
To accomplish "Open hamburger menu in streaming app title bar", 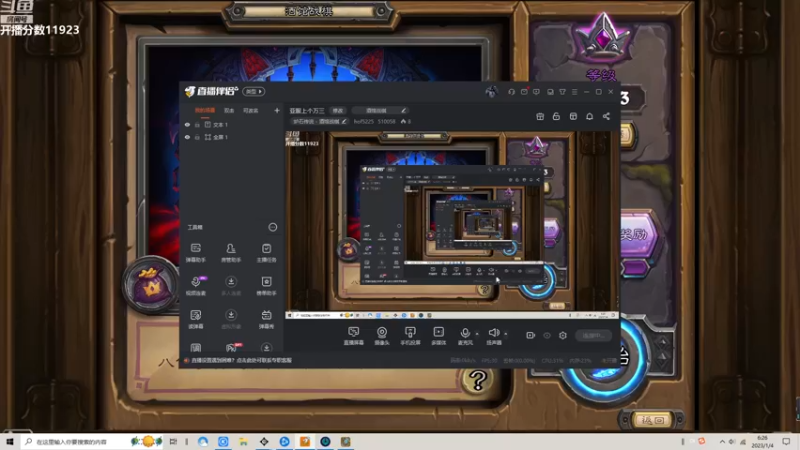I will [x=574, y=92].
